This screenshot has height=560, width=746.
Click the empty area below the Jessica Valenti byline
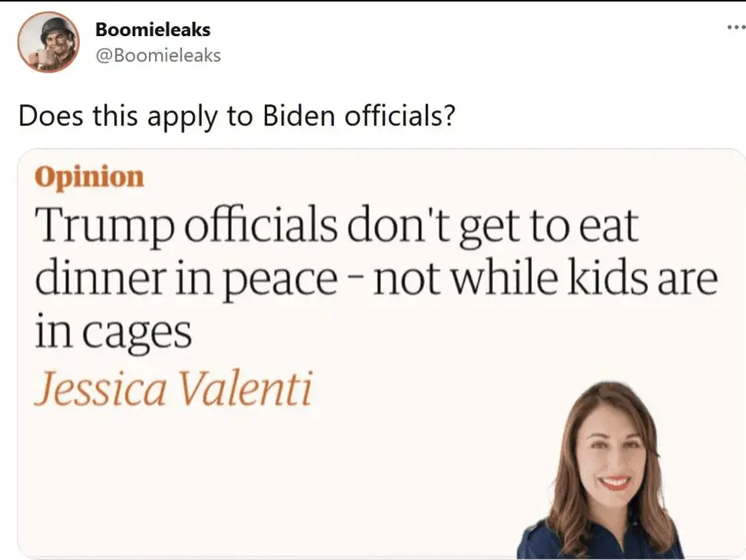coord(230,483)
